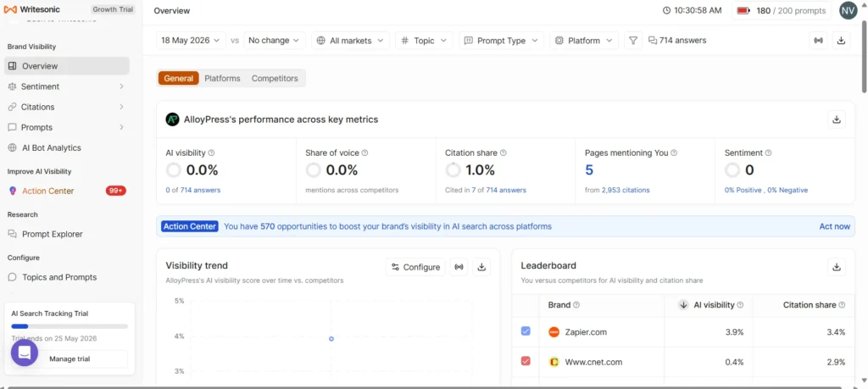Download the Leaderboard table
The height and width of the screenshot is (389, 868).
[x=837, y=267]
